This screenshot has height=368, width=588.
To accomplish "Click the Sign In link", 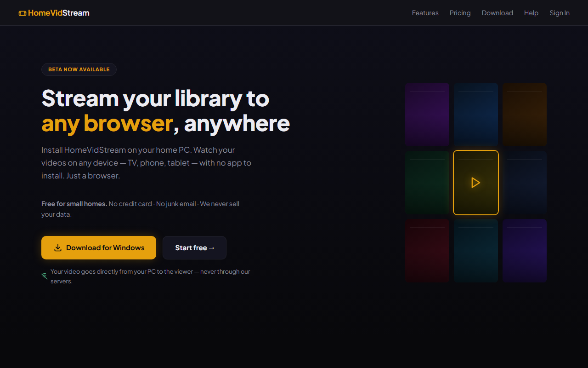I will coord(560,13).
